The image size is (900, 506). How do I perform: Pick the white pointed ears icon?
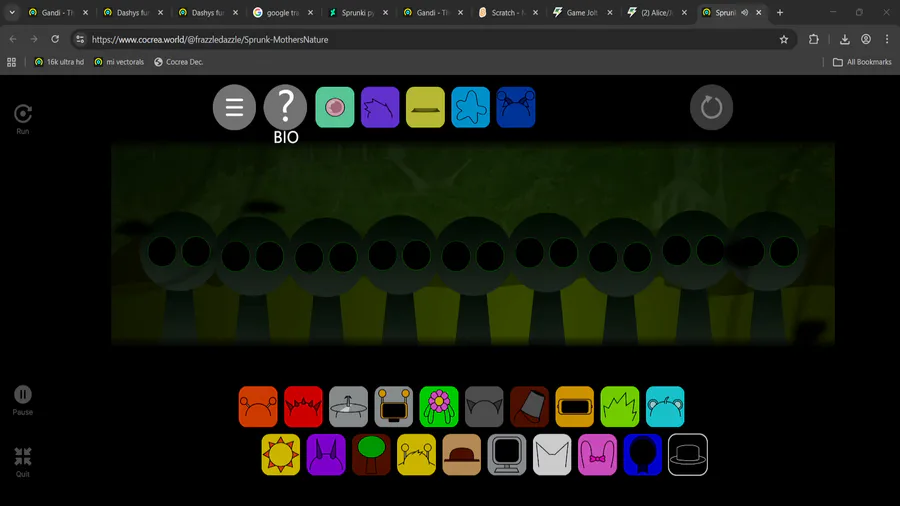[x=552, y=455]
